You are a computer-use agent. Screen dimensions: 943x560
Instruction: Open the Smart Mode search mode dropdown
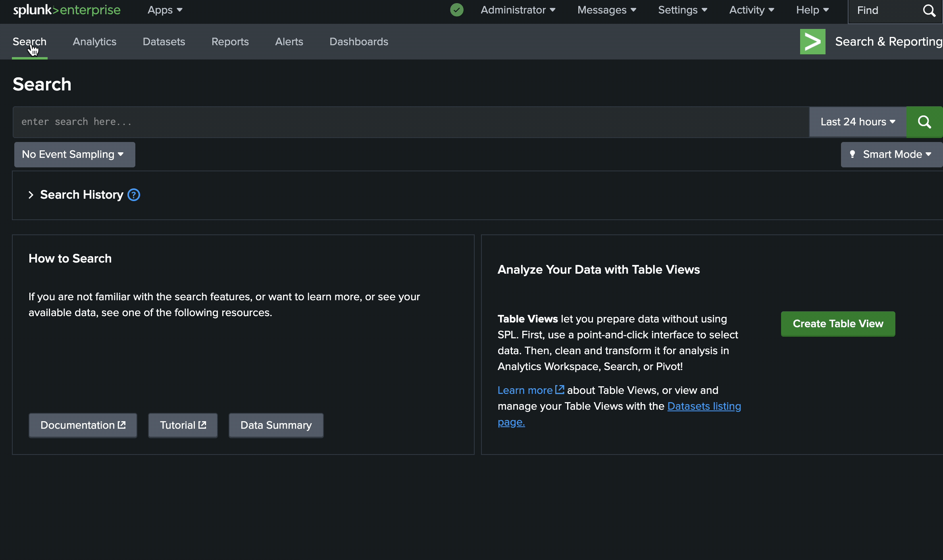pyautogui.click(x=891, y=154)
